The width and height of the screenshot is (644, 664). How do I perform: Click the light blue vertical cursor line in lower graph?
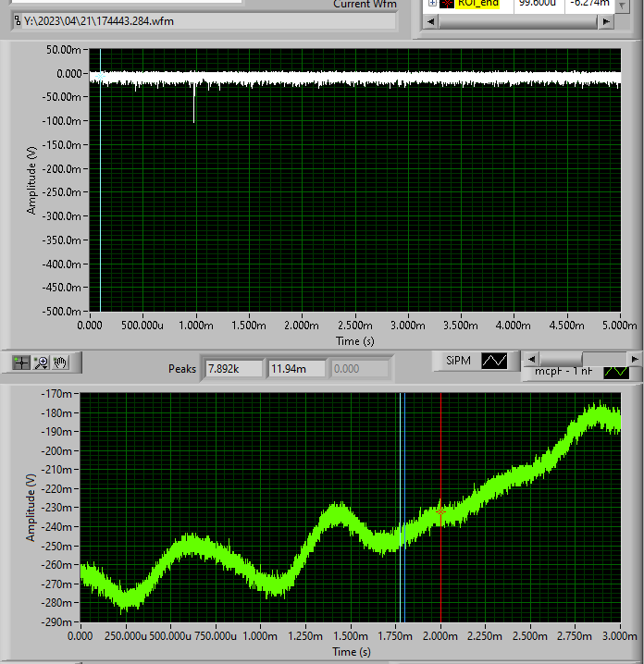pyautogui.click(x=400, y=507)
